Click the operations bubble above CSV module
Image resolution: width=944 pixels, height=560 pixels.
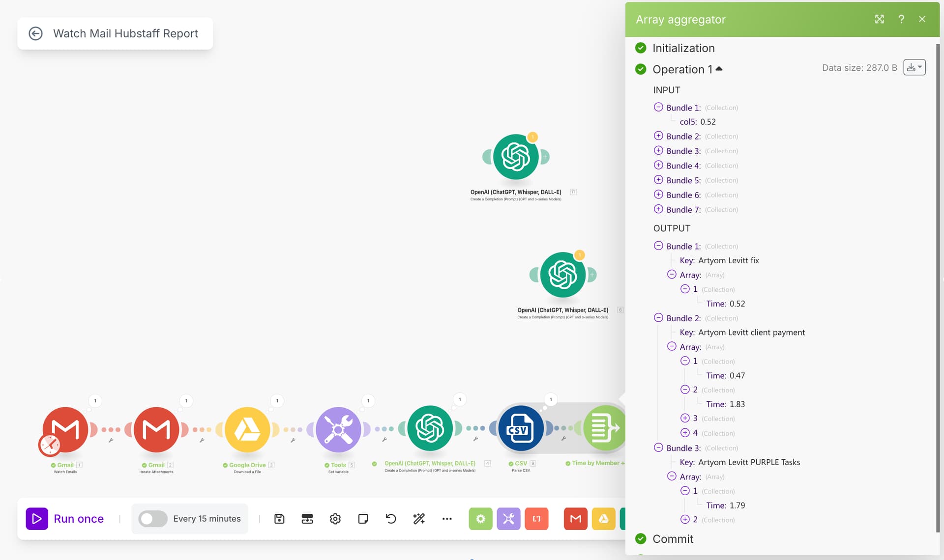[x=551, y=399]
